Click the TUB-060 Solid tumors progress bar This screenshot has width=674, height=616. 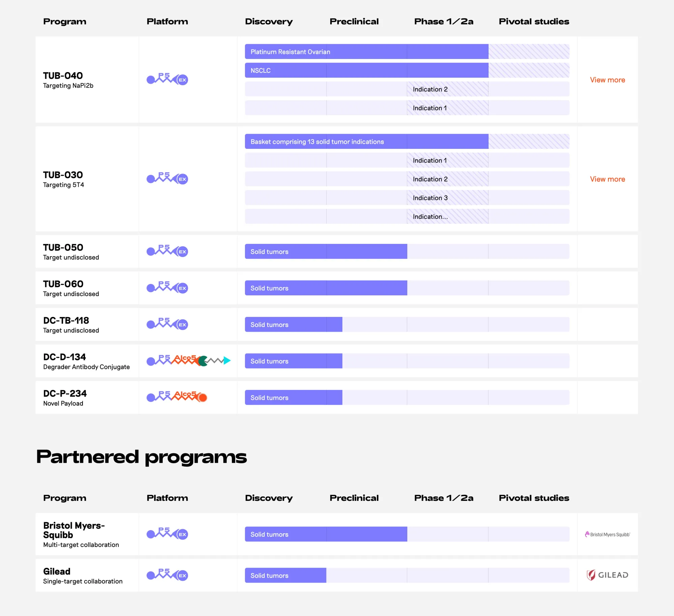[x=326, y=288]
